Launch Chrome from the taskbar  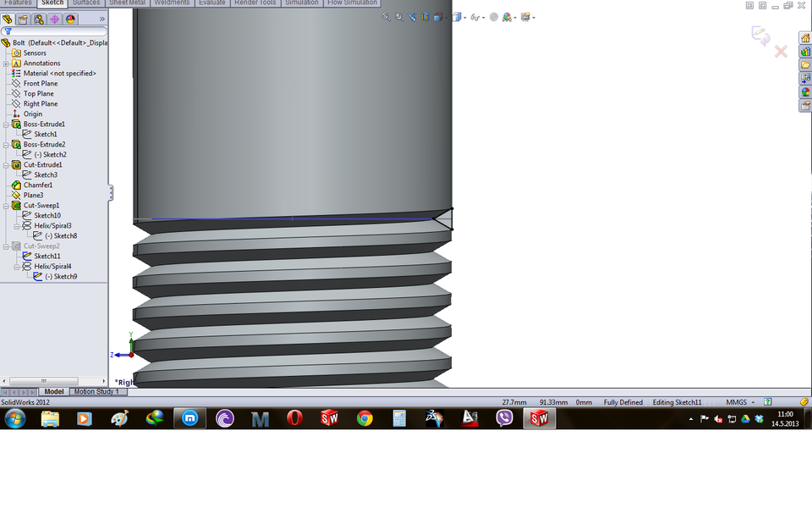pyautogui.click(x=365, y=417)
